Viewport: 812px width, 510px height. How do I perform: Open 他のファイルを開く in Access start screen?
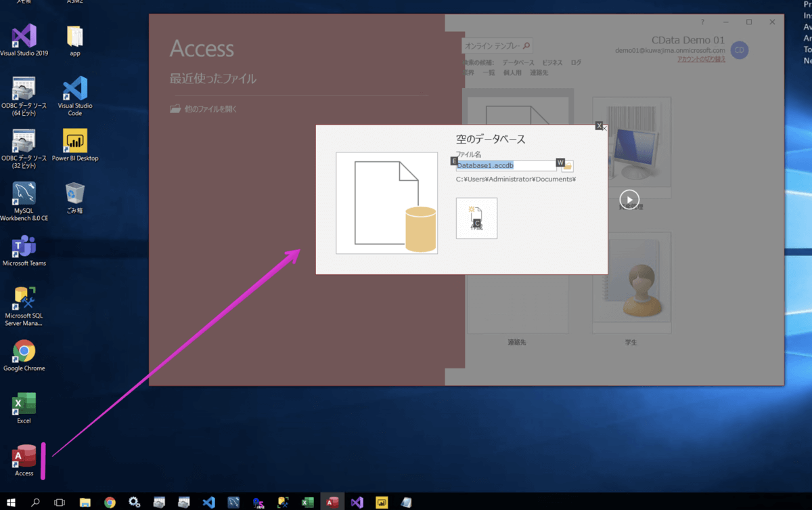point(204,108)
